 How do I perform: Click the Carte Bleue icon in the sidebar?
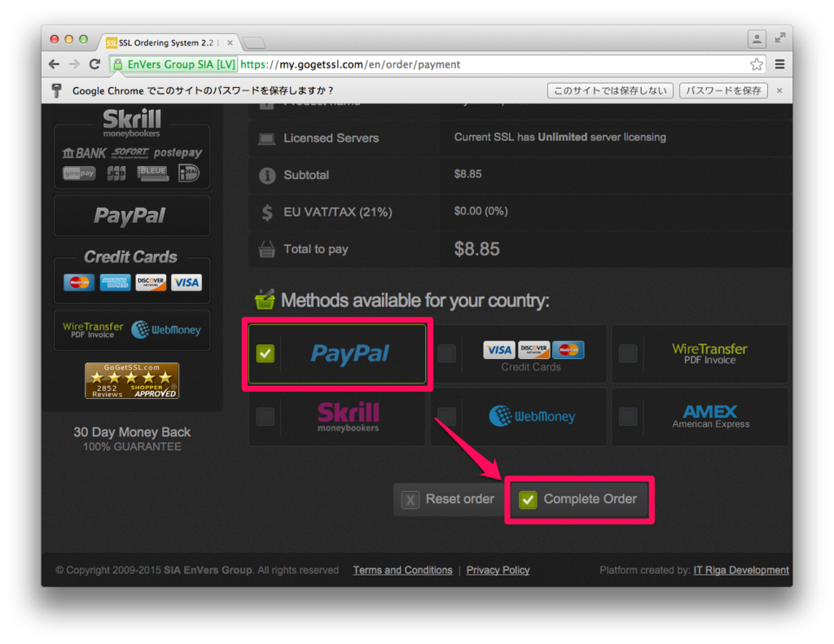tap(152, 173)
